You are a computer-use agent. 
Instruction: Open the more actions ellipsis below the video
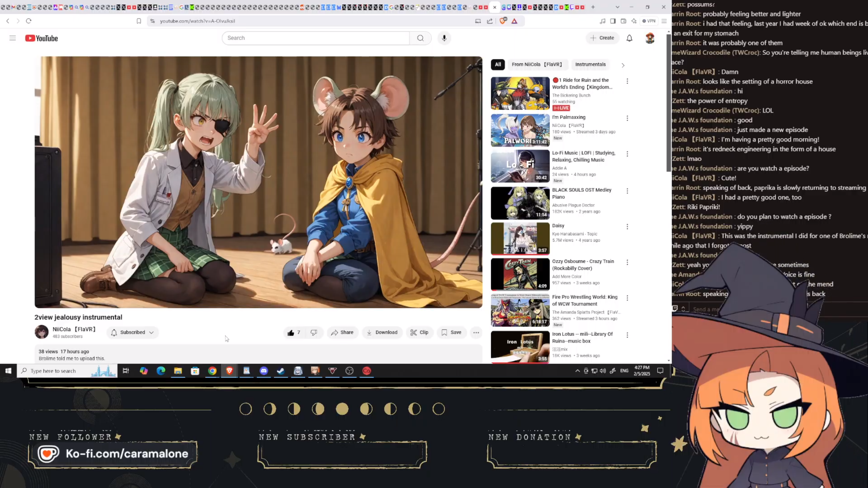pos(476,332)
